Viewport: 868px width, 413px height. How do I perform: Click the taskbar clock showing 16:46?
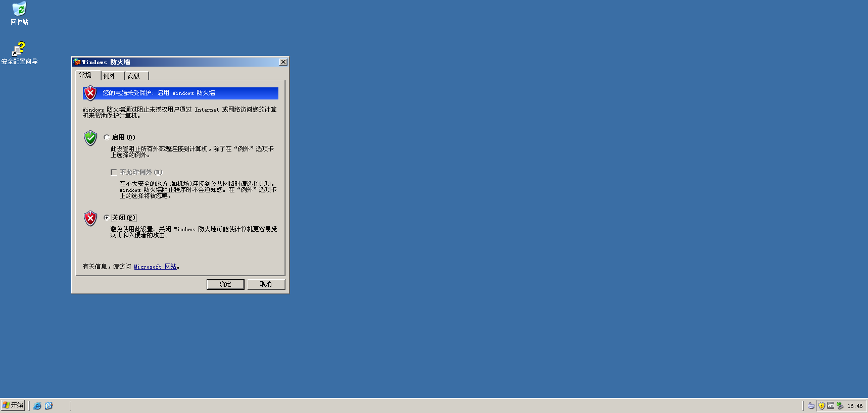[855, 406]
